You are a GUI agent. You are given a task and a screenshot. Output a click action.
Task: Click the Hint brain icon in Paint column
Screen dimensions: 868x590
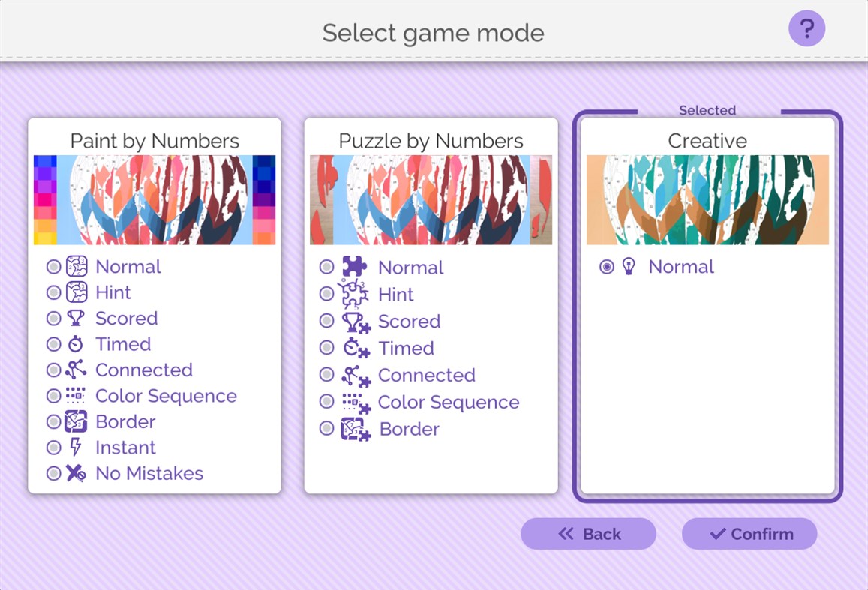pyautogui.click(x=77, y=292)
